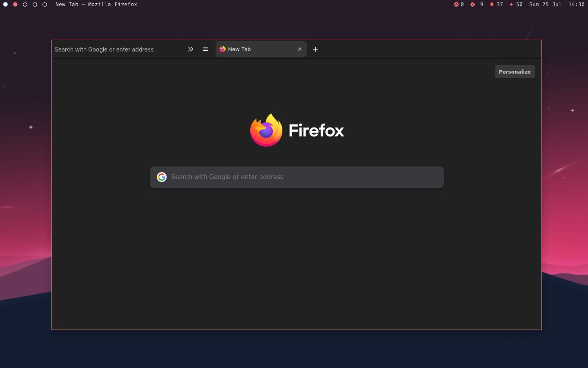Image resolution: width=588 pixels, height=368 pixels.
Task: Click the filled orange circle window control
Action: pyautogui.click(x=15, y=4)
